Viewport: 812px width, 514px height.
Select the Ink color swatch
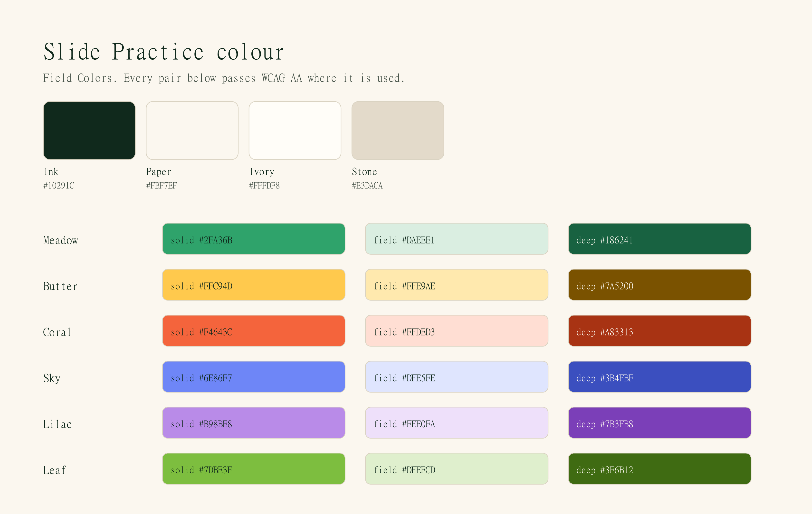point(89,131)
